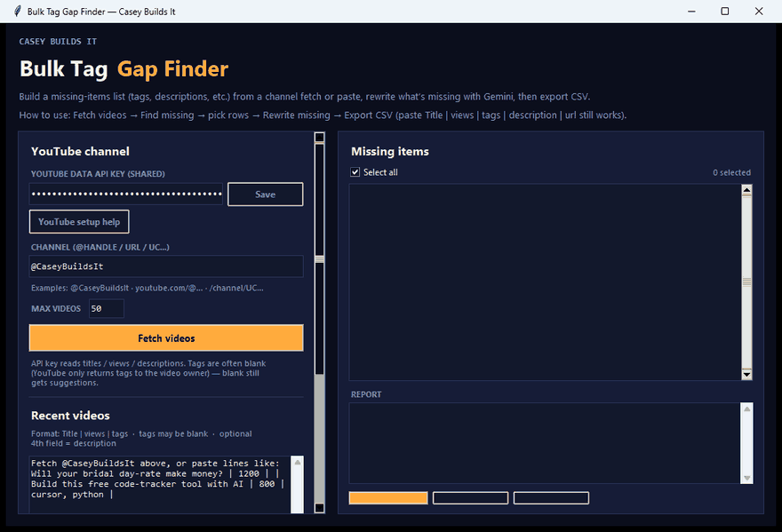
Task: Maximize the Bulk Tag Gap Finder window
Action: 725,11
